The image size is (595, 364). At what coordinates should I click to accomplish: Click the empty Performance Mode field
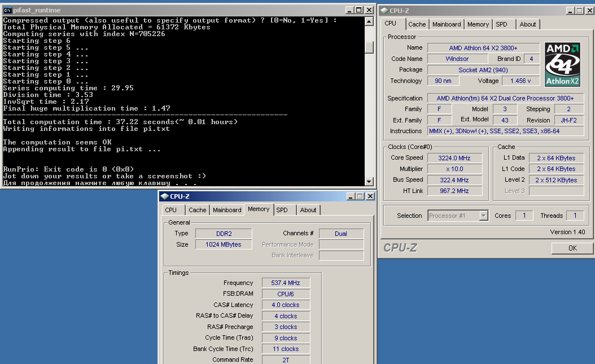[341, 244]
